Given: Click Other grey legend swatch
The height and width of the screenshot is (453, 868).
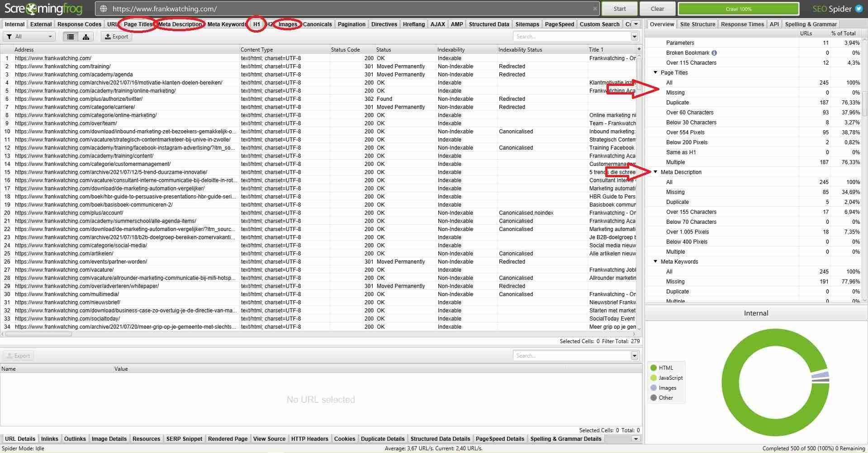Looking at the screenshot, I should coord(653,398).
